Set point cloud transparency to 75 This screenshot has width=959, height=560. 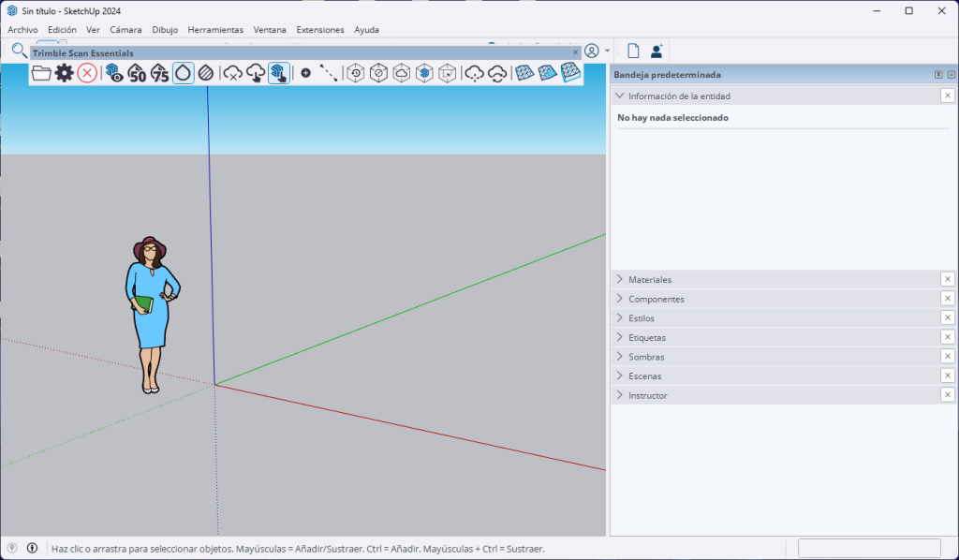159,73
